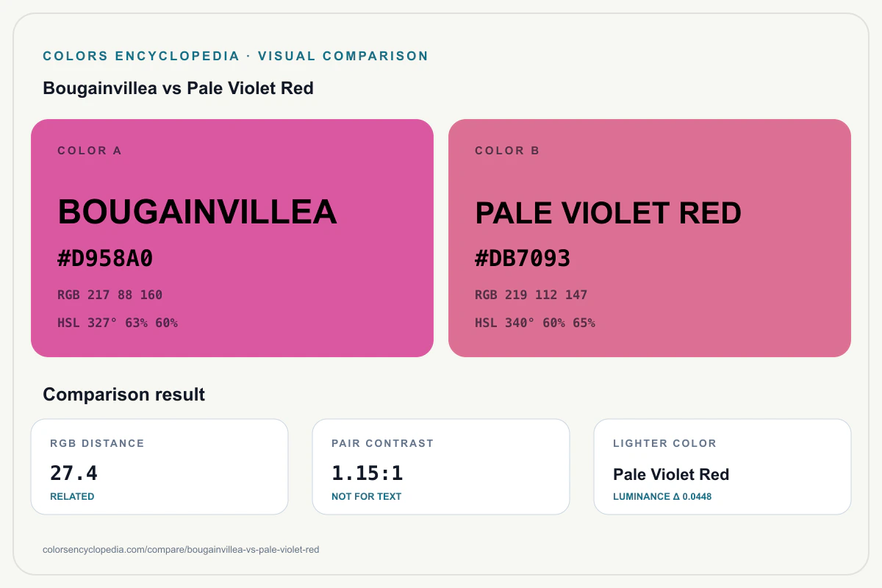This screenshot has height=588, width=882.
Task: Click the HSL 327° 63% 60% text
Action: click(118, 323)
